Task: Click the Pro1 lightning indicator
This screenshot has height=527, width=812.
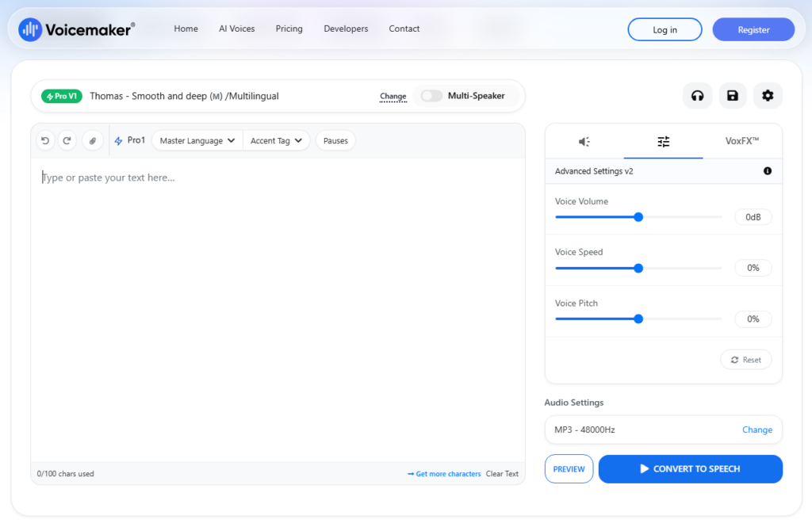Action: coord(129,140)
